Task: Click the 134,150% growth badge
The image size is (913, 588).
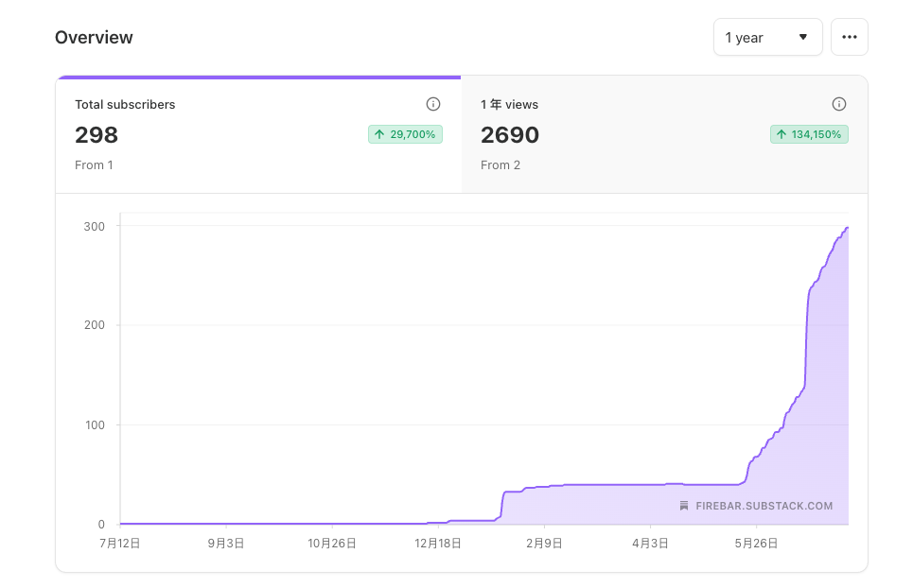Action: tap(809, 134)
